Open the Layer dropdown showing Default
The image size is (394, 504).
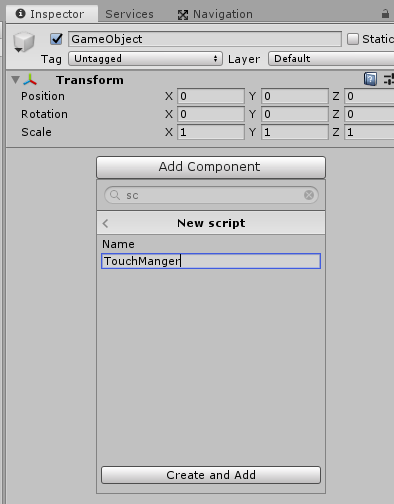(x=331, y=59)
